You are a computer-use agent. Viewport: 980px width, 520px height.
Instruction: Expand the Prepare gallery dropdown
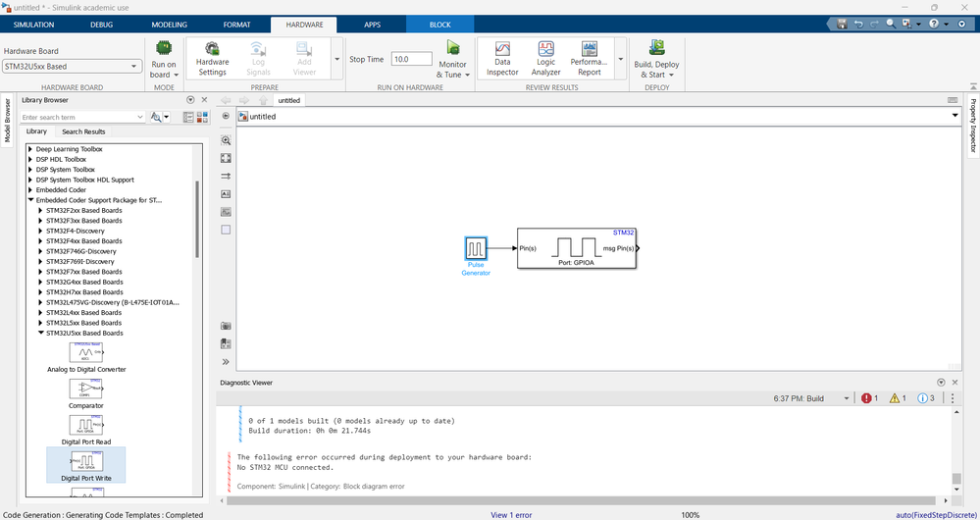click(336, 59)
